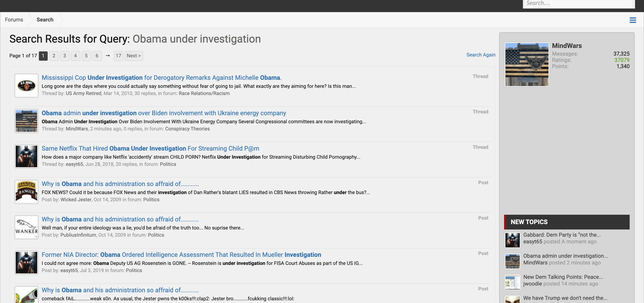
Task: Go to results page 4
Action: [x=75, y=56]
